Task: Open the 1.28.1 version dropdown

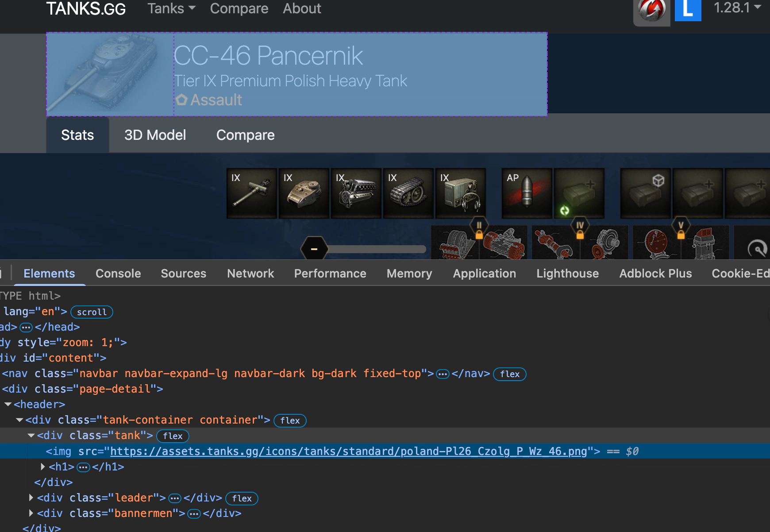Action: (x=737, y=8)
